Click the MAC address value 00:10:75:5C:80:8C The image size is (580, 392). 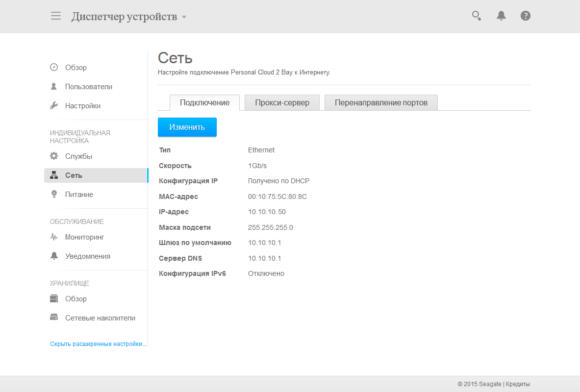277,196
